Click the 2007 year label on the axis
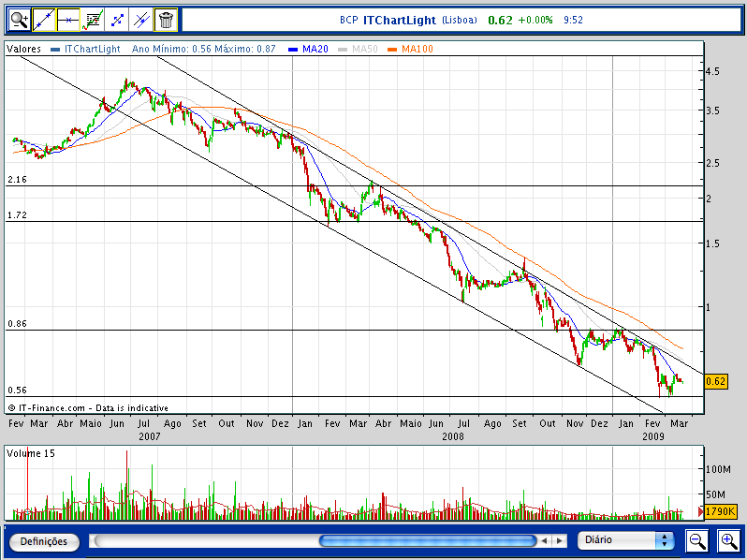This screenshot has width=747, height=560. pyautogui.click(x=150, y=436)
